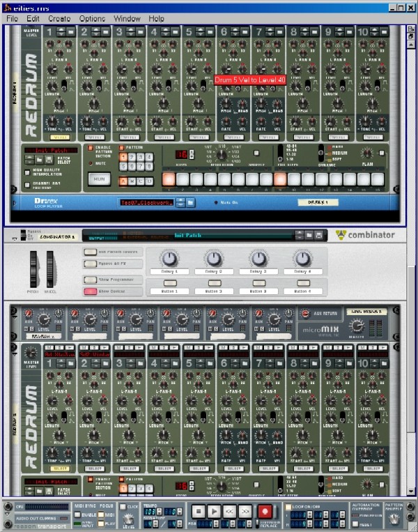Step upper Redrum drum 1 sample selector

pyautogui.click(x=61, y=32)
